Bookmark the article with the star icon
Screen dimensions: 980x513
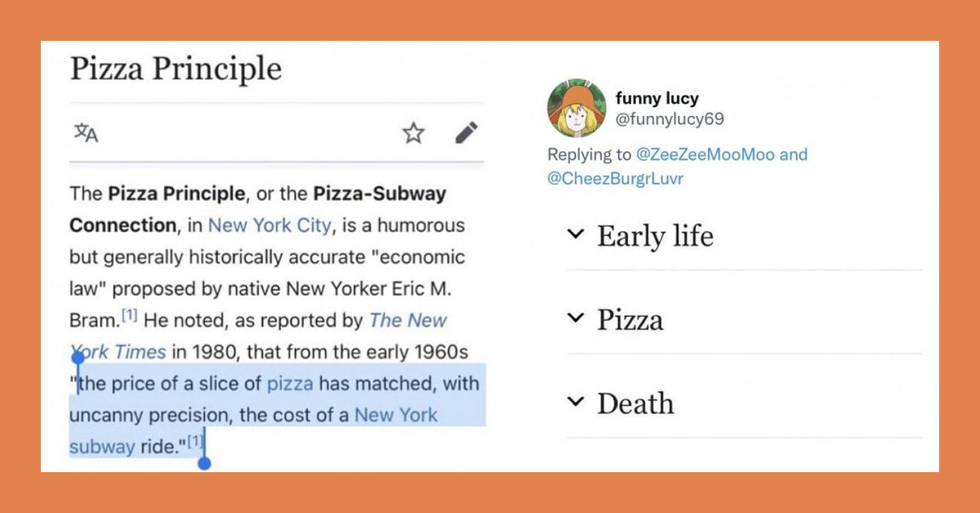412,132
